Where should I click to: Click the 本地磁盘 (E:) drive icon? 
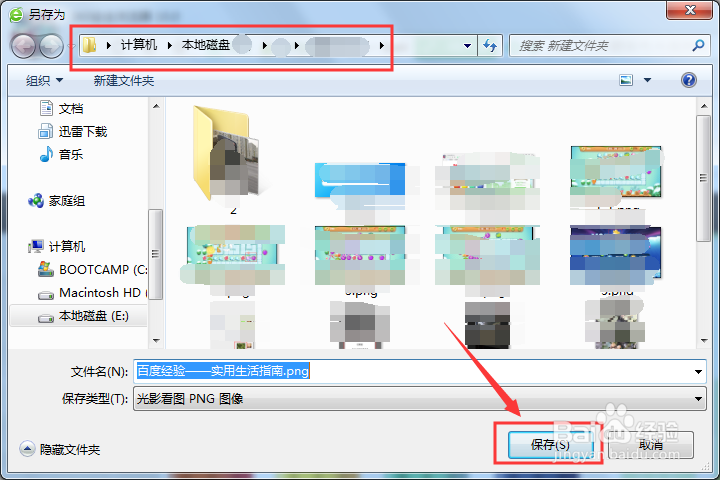[45, 318]
